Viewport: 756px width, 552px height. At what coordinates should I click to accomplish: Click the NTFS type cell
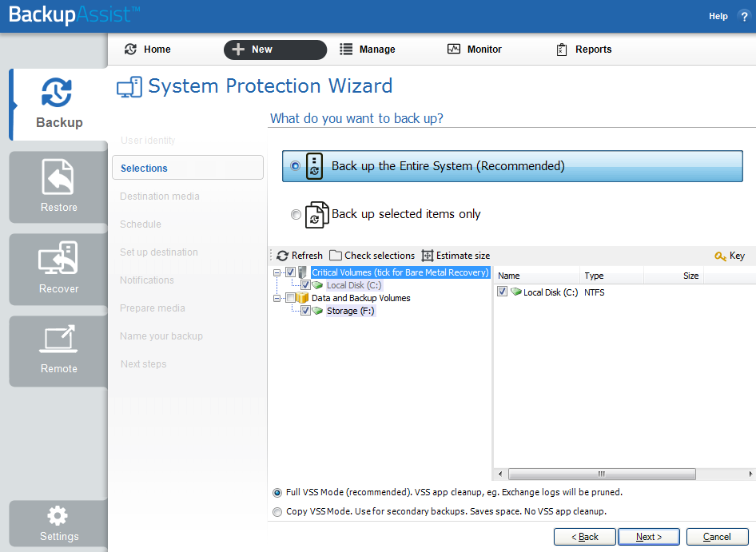(x=595, y=292)
